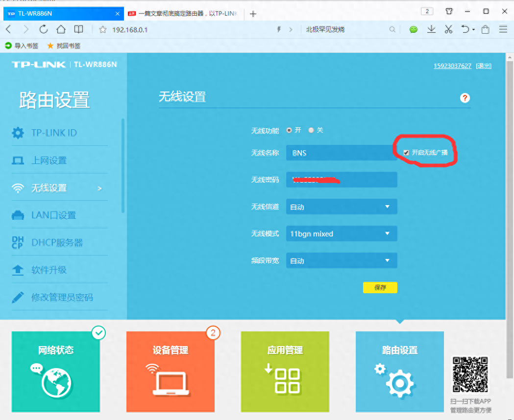Open the TP-LINK ID settings via gear icon

tap(18, 132)
